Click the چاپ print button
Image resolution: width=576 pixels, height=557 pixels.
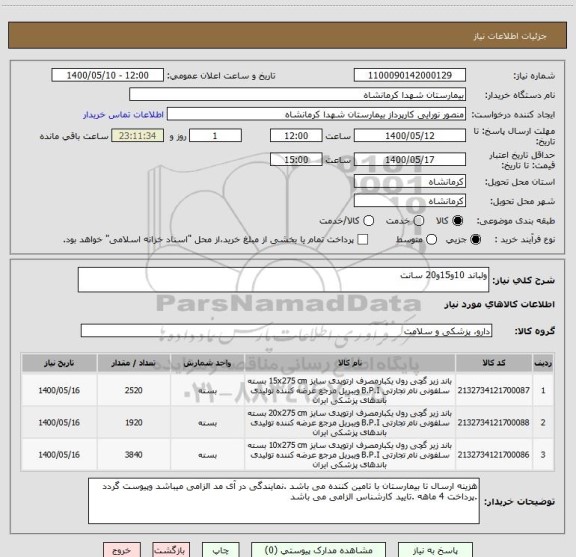point(220,550)
